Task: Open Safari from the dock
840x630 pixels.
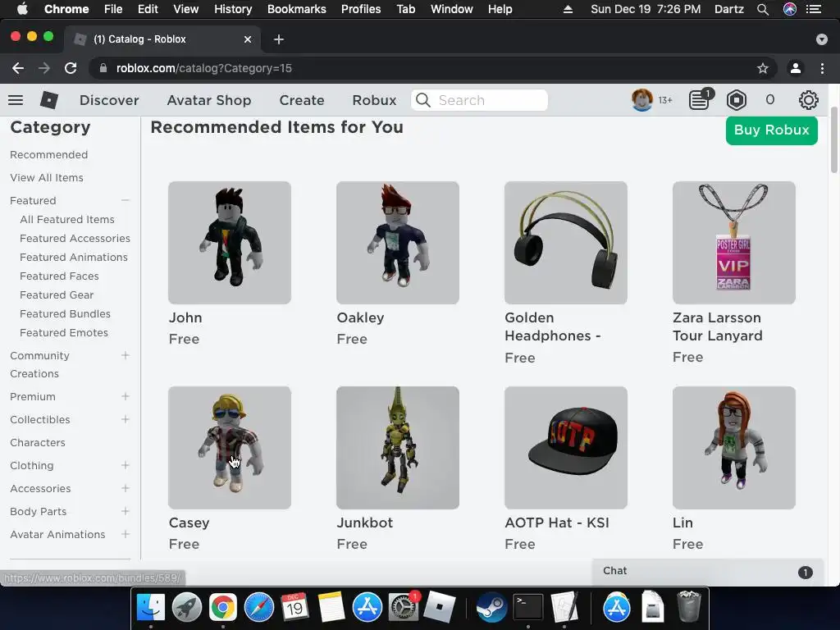Action: click(258, 608)
